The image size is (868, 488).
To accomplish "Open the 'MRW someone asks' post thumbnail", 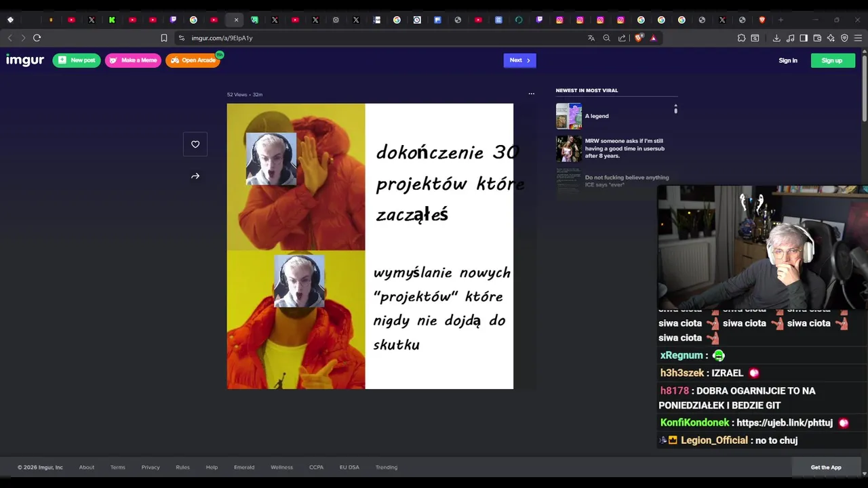I will pyautogui.click(x=569, y=148).
